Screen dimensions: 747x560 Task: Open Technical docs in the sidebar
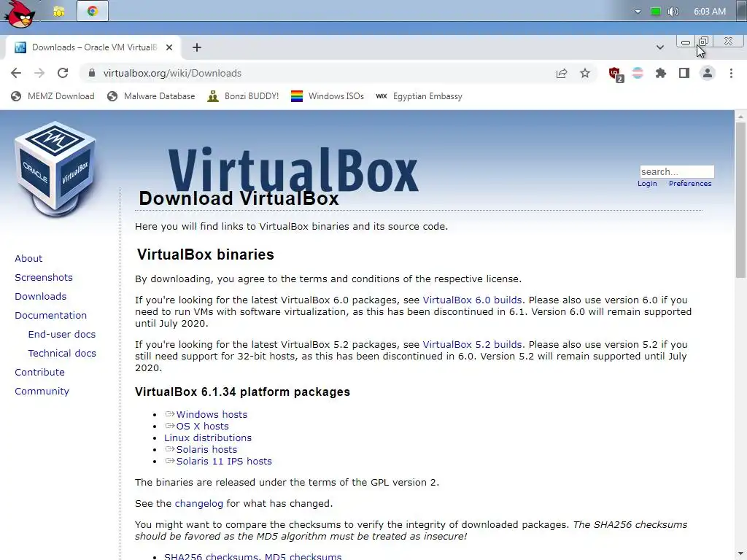[62, 354]
